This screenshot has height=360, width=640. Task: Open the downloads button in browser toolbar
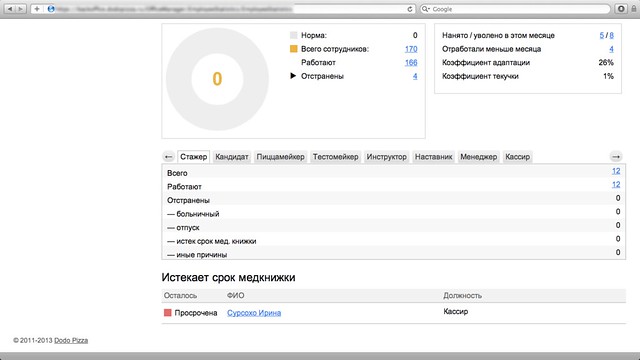click(621, 9)
